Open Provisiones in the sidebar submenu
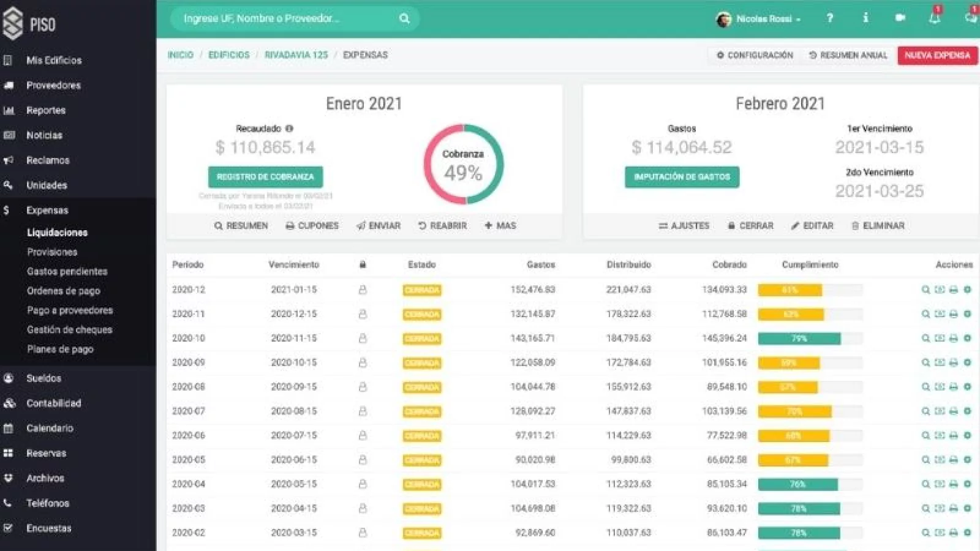Viewport: 980px width, 551px height. pyautogui.click(x=52, y=252)
